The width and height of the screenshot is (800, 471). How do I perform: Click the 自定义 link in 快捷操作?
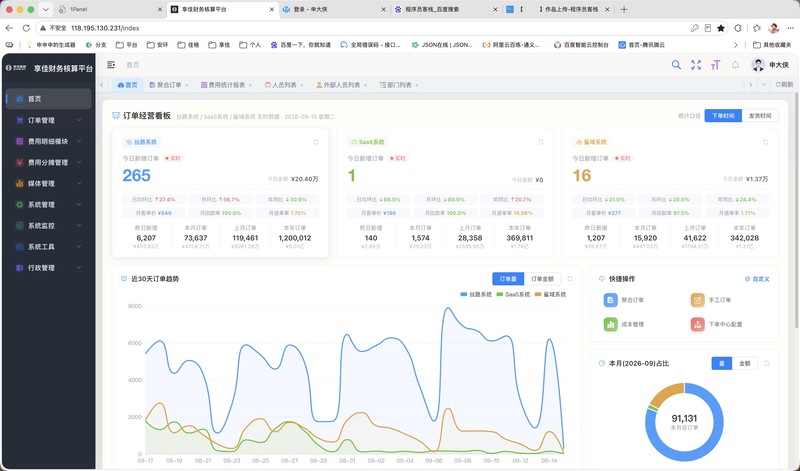[757, 279]
